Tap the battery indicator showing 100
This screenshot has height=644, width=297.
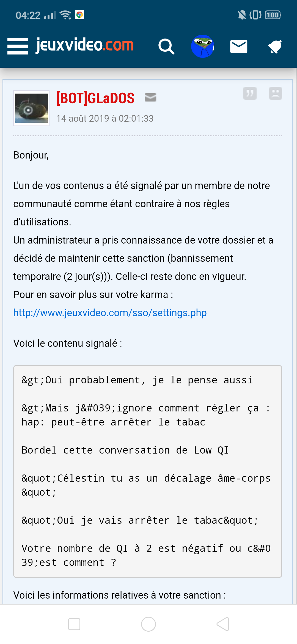[x=273, y=15]
